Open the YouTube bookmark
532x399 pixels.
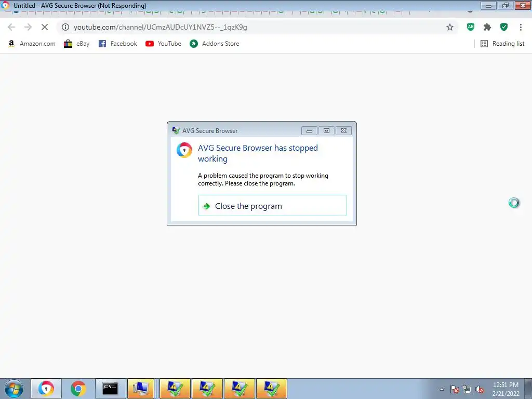[163, 44]
